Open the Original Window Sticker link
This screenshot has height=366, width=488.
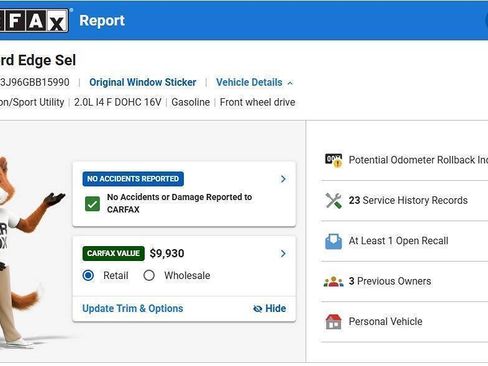coord(143,82)
